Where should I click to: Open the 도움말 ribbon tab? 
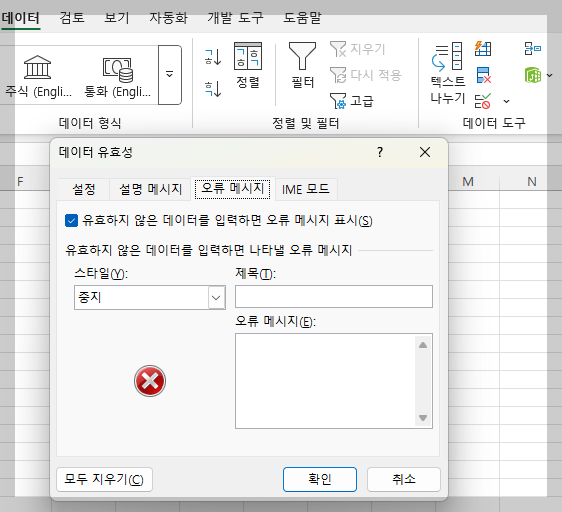click(x=302, y=18)
